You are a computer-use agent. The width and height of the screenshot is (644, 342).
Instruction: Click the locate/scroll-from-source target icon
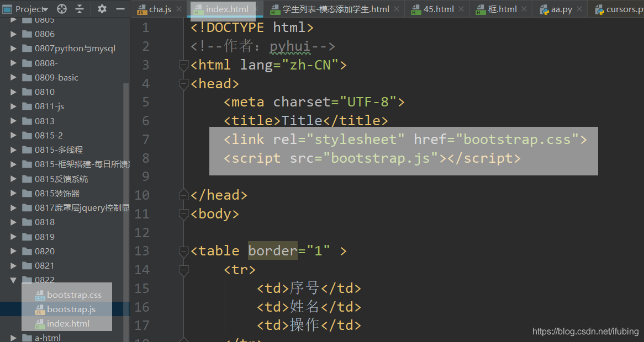click(x=62, y=9)
